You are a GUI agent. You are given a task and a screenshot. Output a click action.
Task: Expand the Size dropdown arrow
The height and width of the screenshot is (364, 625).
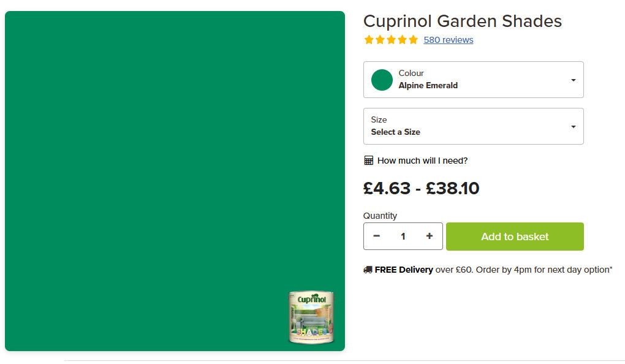pos(573,127)
